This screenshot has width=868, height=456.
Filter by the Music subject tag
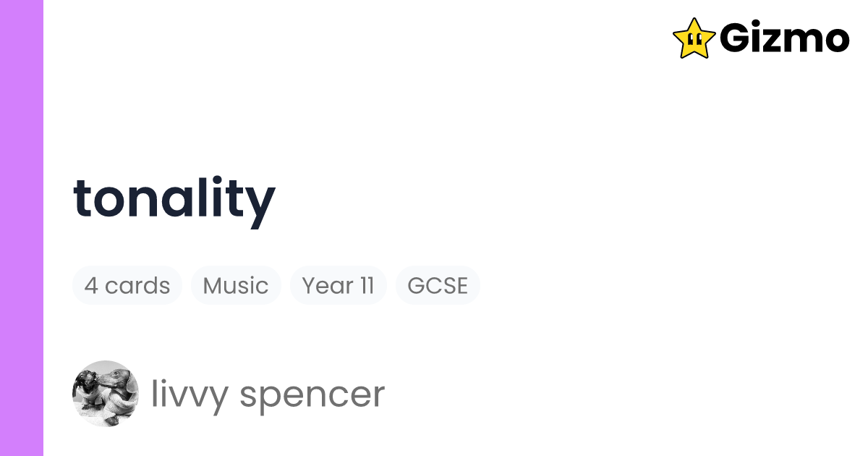coord(236,285)
